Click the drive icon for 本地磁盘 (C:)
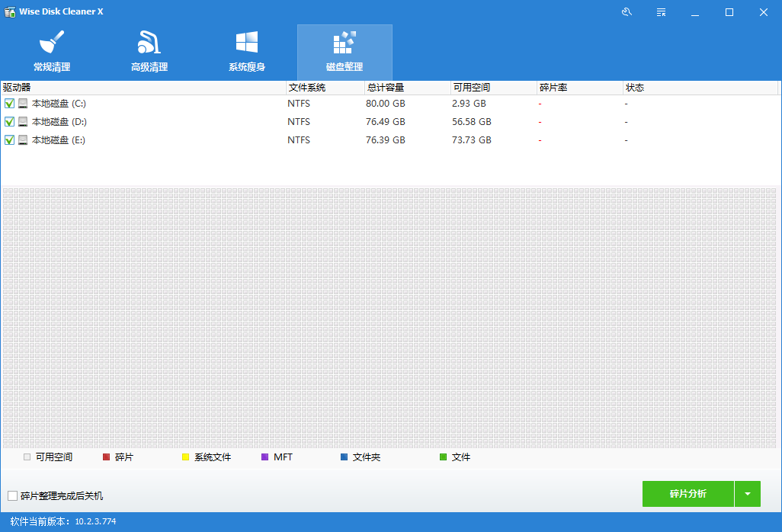 coord(24,104)
